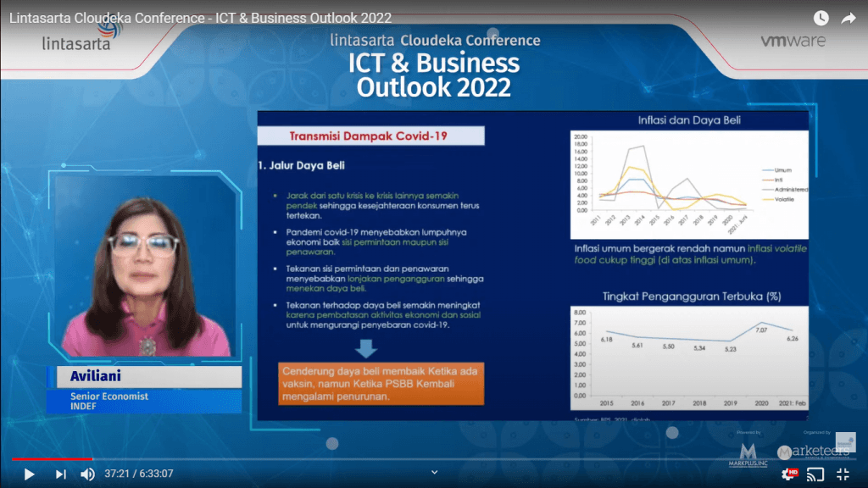Click the orange "Cenderung daya beli membaik" box
This screenshot has height=488, width=868.
[381, 384]
